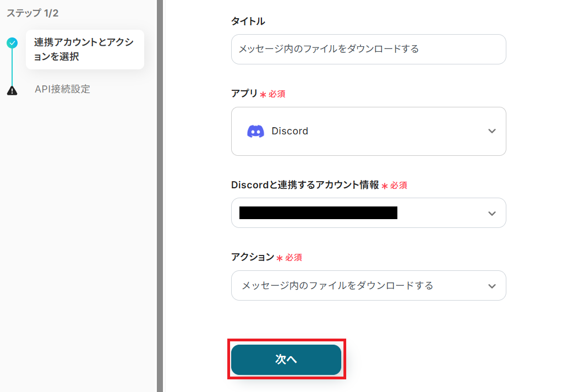This screenshot has height=392, width=568.
Task: Click the Discord text in app selector
Action: pos(290,131)
